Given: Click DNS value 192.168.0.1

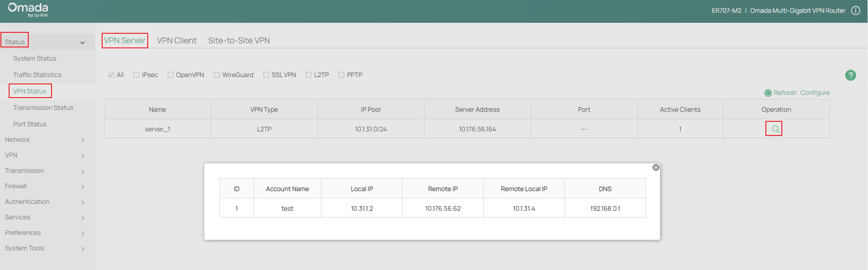Looking at the screenshot, I should point(605,208).
